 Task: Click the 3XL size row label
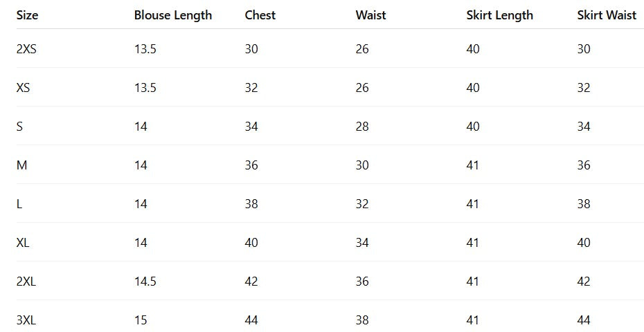coord(26,320)
